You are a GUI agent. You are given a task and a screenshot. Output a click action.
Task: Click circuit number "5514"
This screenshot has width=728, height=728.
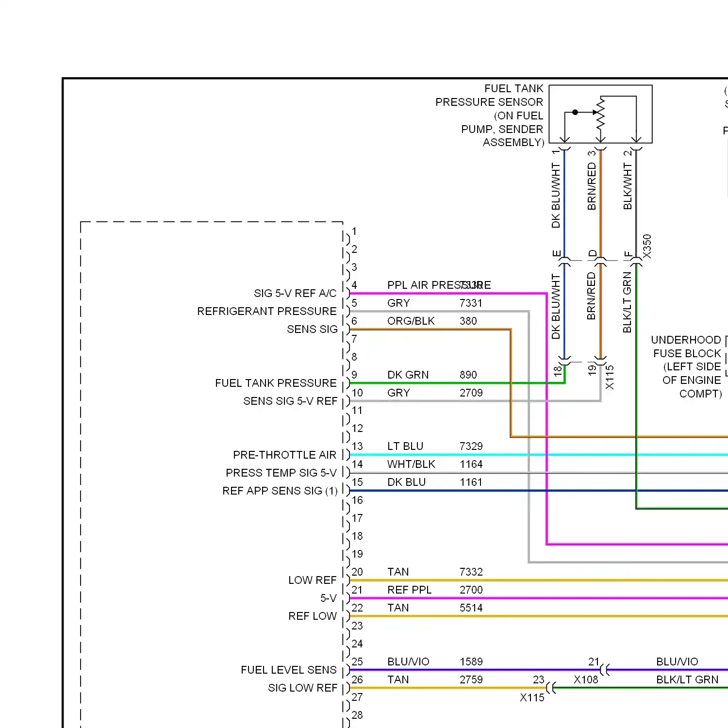click(471, 608)
